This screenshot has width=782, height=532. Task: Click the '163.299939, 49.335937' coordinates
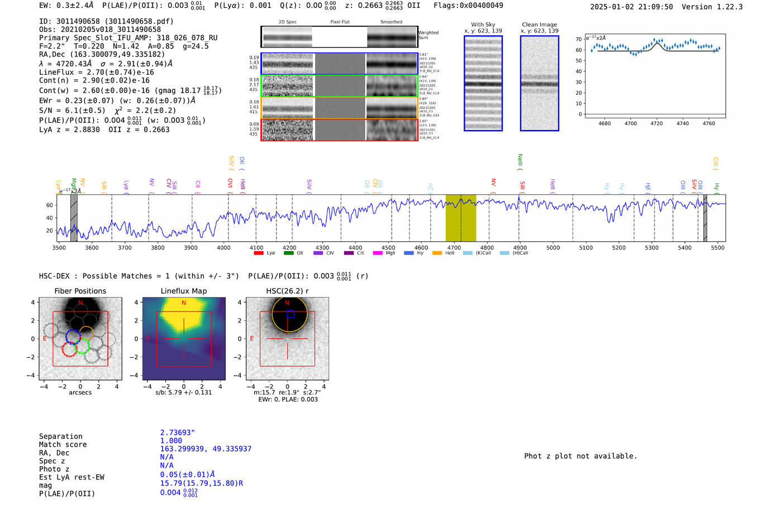(x=206, y=449)
